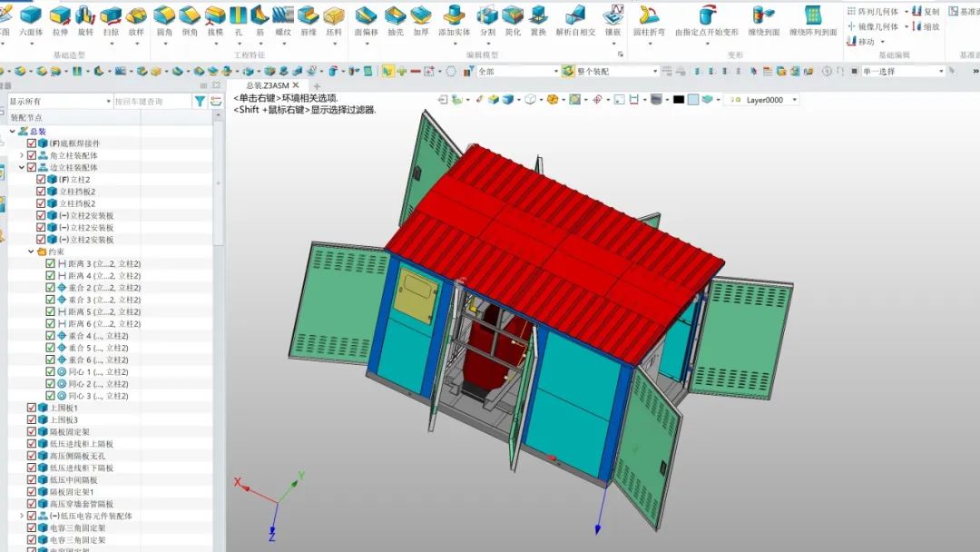Activate the 螺纹 (Thread) feature tool
The width and height of the screenshot is (980, 552).
[x=283, y=17]
